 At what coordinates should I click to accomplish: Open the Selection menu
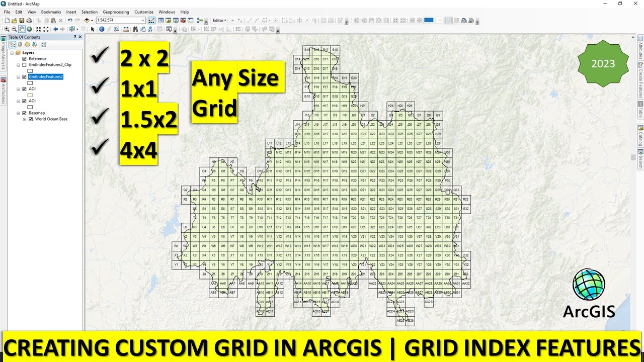pos(90,12)
